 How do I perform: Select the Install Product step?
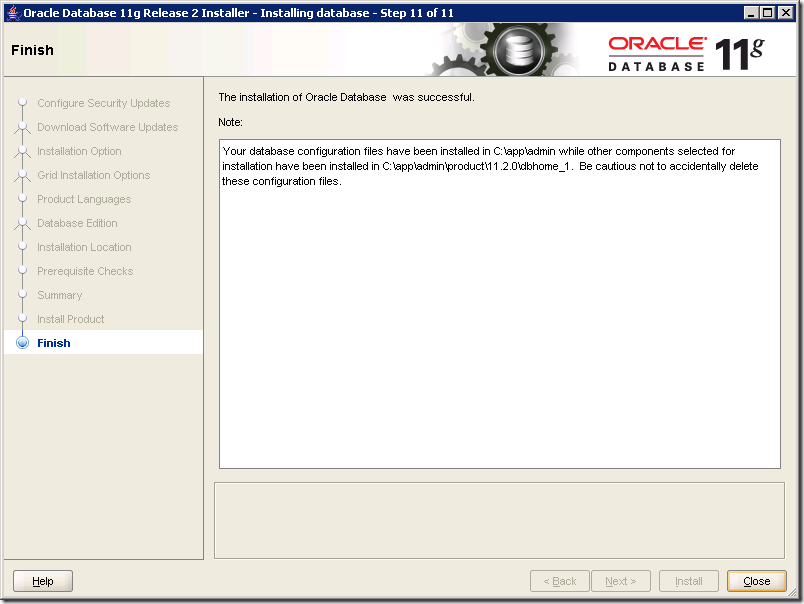point(71,319)
